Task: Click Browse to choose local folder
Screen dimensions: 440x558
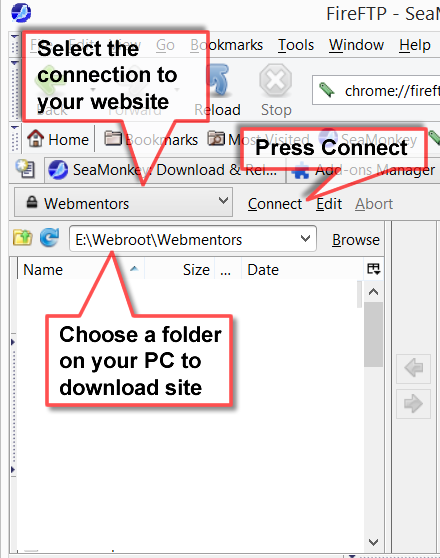Action: point(356,239)
